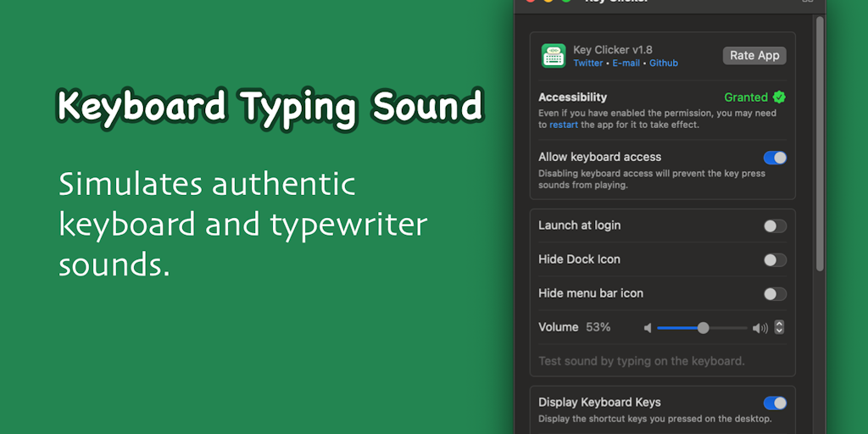The width and height of the screenshot is (868, 434).
Task: Click the settings window vertical scrollbar
Action: tap(820, 144)
